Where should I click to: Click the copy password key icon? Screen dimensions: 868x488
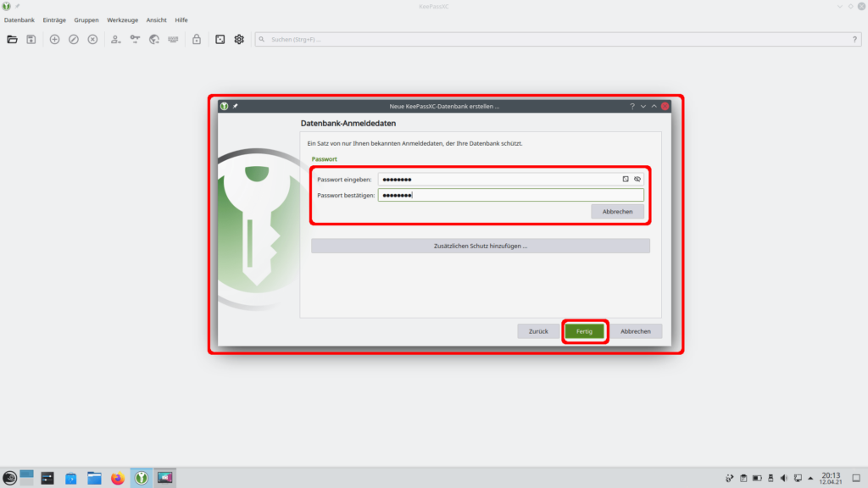(135, 39)
